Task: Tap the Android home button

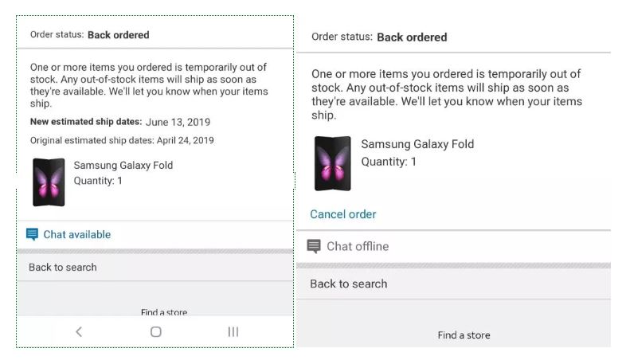Action: 156,331
